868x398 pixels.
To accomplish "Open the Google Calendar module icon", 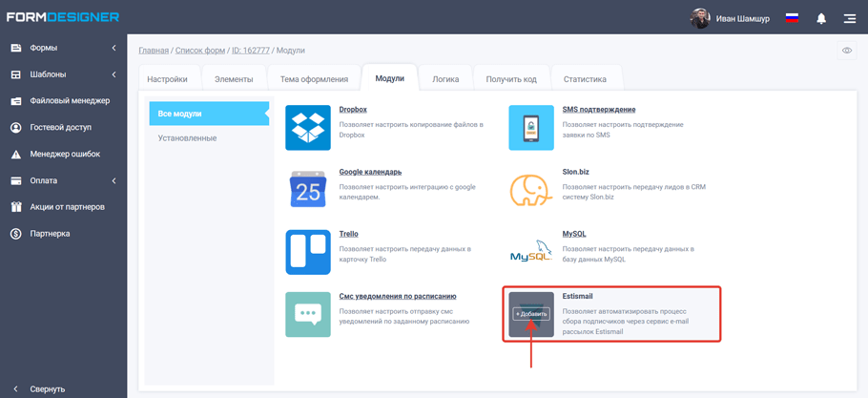I will coord(308,190).
